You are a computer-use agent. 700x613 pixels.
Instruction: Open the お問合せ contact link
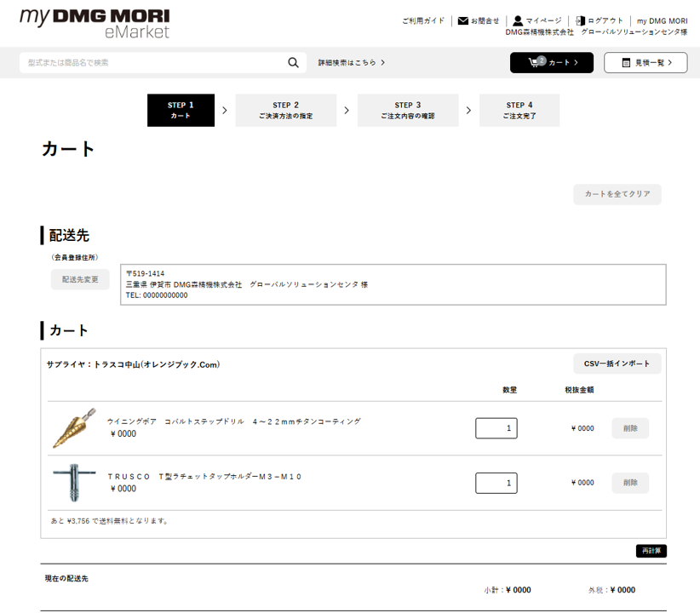coord(485,20)
